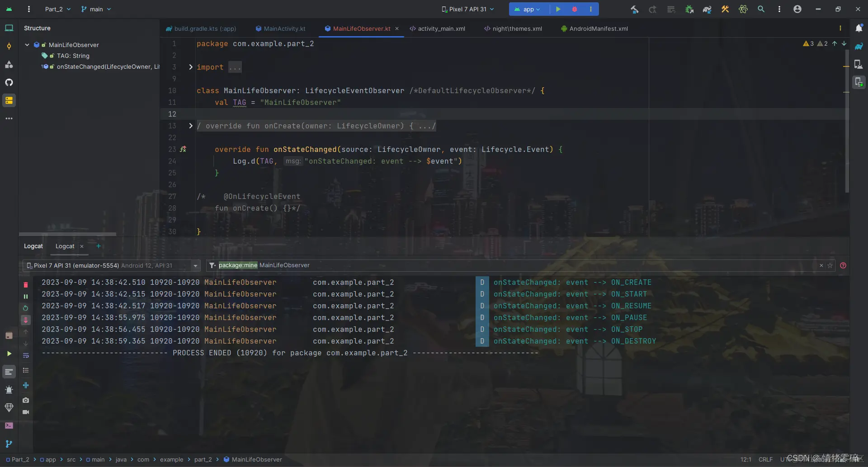Click the Structure panel horizontal scrollbar
The width and height of the screenshot is (868, 467).
[68, 234]
